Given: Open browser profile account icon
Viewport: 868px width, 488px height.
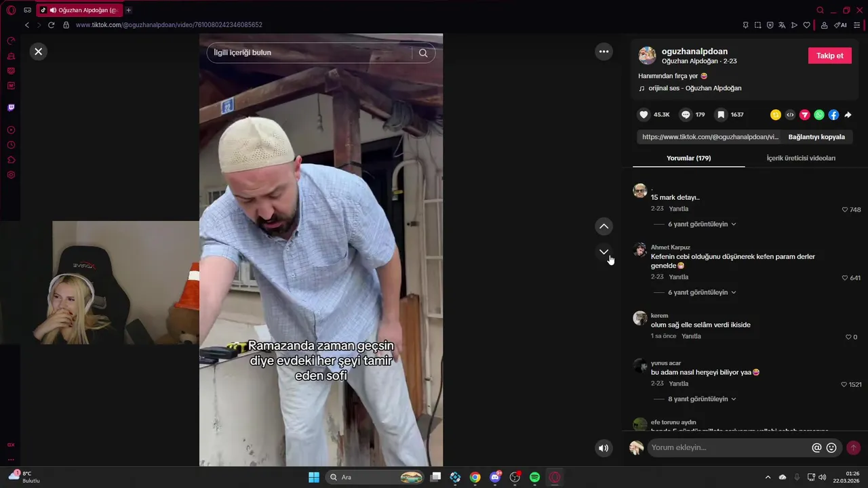Looking at the screenshot, I should [x=824, y=25].
